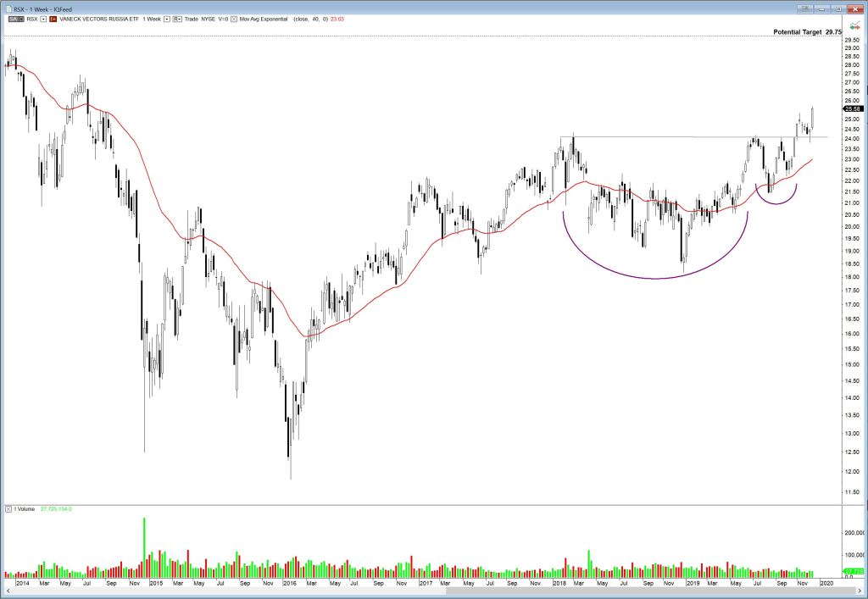The width and height of the screenshot is (868, 599).
Task: Toggle the Volume pane checkbox
Action: pos(8,509)
